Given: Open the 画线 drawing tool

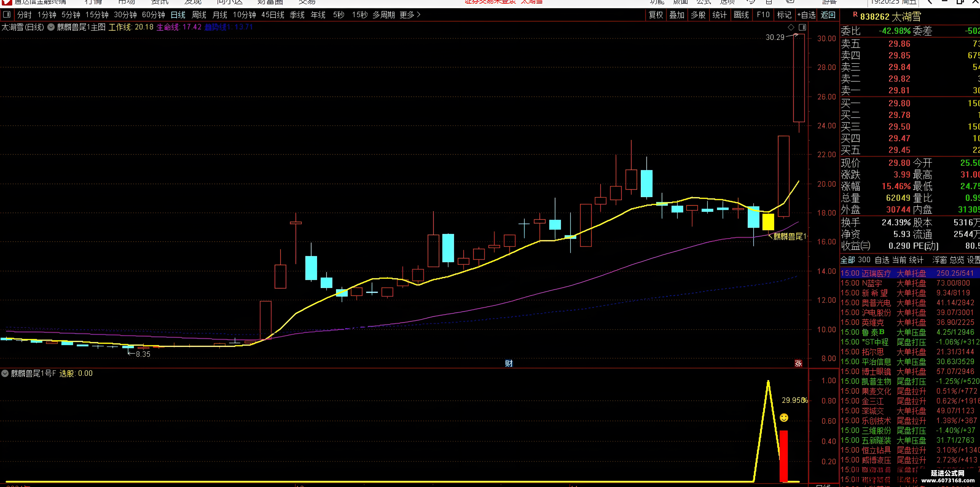Looking at the screenshot, I should [741, 15].
